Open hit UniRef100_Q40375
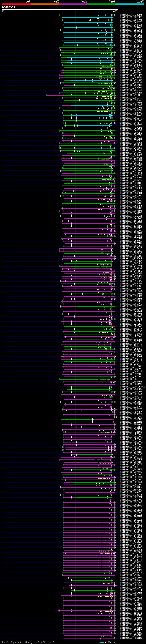 tap(131, 22)
